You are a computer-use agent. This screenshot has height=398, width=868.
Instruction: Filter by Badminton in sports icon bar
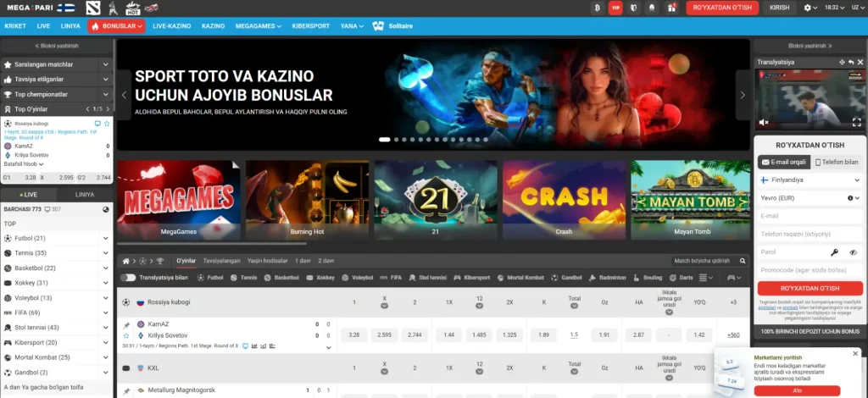coord(607,278)
